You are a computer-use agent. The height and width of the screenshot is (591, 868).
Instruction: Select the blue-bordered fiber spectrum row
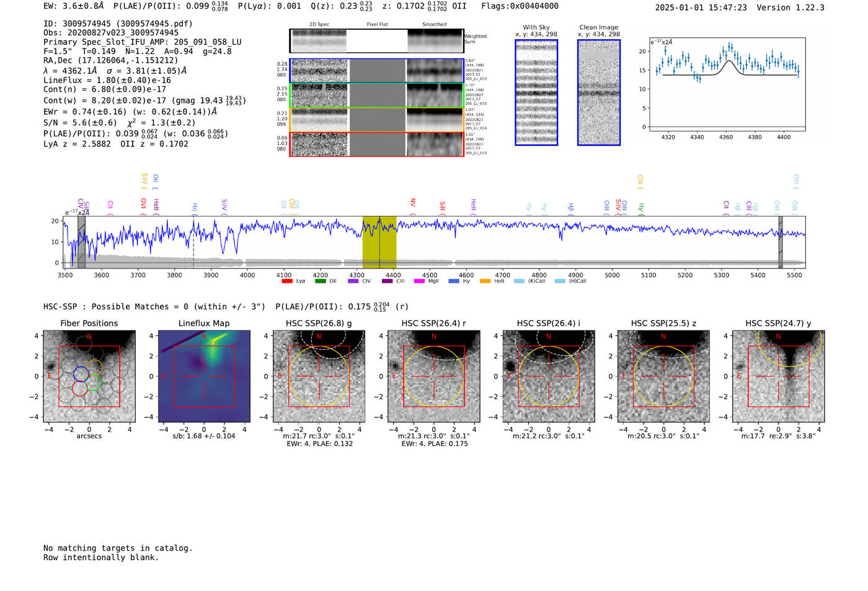click(377, 71)
